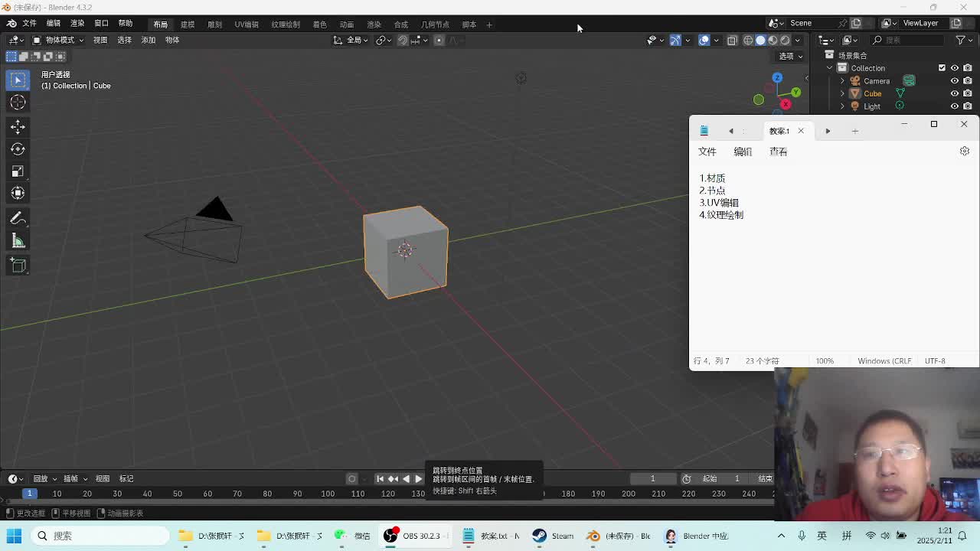Click the red X axis on the gizmo
This screenshot has height=551, width=980.
pos(786,104)
